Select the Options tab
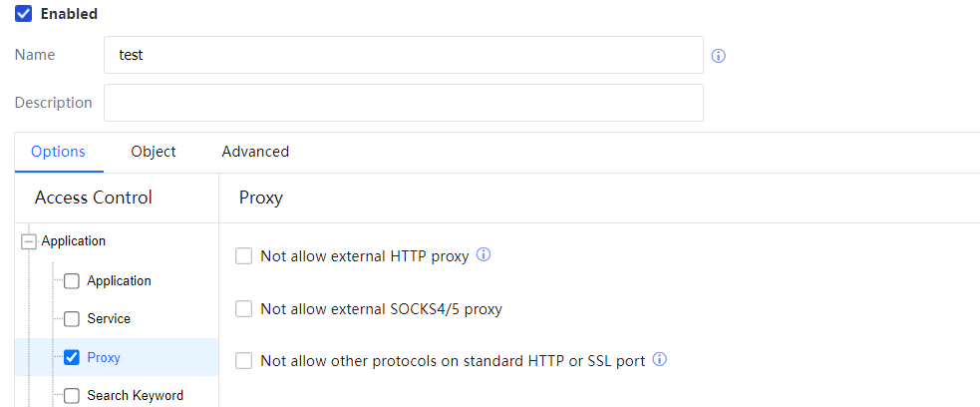Screen dimensions: 980x407 pos(58,152)
